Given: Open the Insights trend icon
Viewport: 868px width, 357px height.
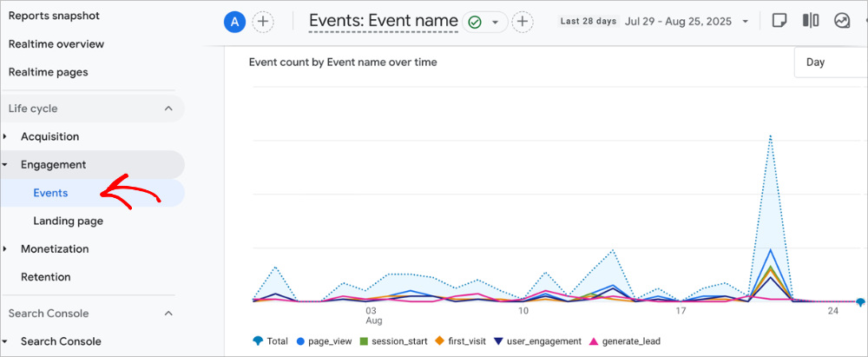Looking at the screenshot, I should coord(842,21).
